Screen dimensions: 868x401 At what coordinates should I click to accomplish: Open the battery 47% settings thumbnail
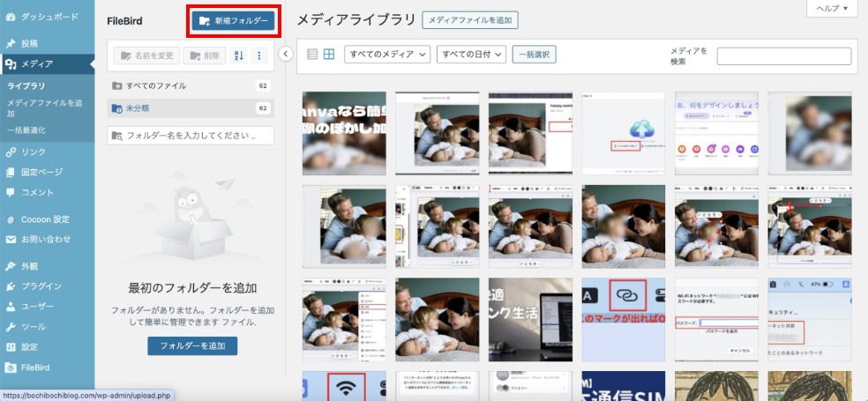click(809, 320)
